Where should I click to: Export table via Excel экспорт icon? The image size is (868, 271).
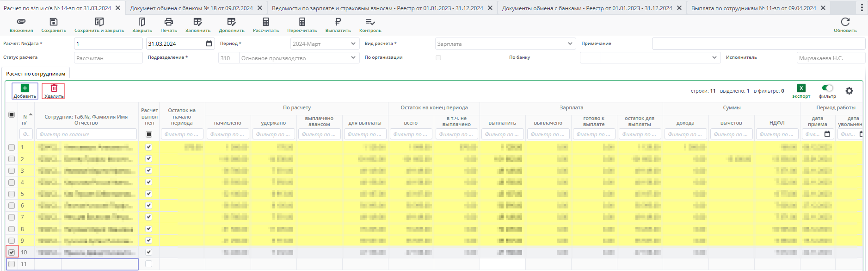coord(801,88)
